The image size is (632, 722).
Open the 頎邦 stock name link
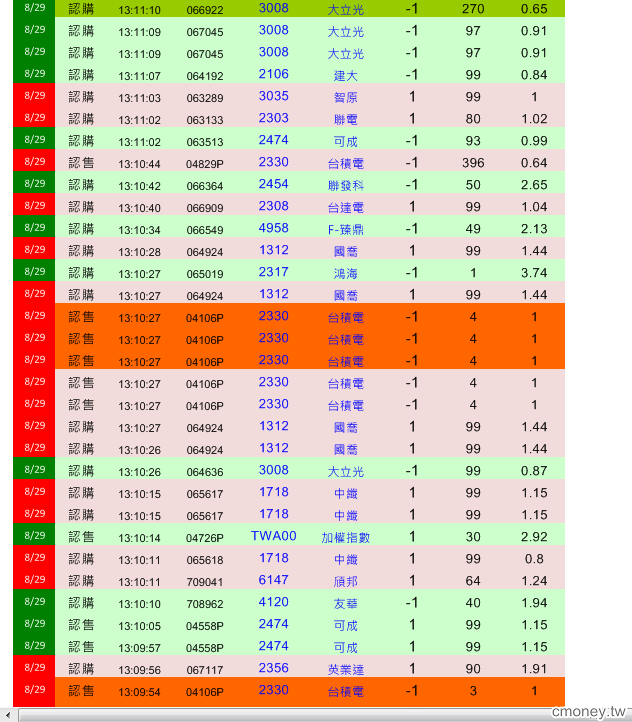click(346, 582)
